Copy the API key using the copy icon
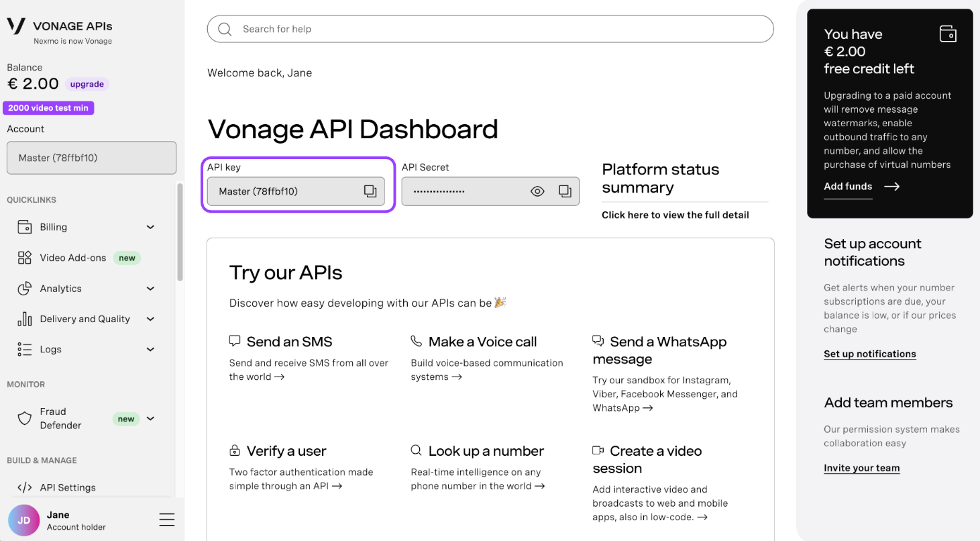980x541 pixels. coord(370,191)
